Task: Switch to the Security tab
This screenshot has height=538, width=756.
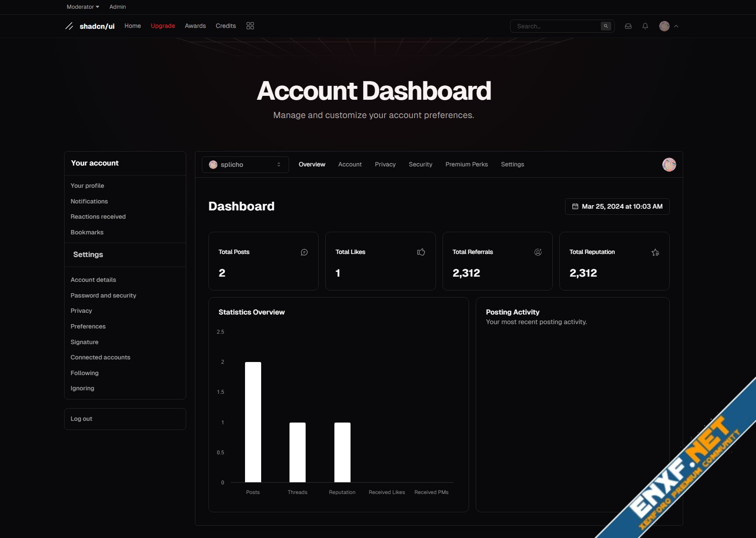Action: 420,165
